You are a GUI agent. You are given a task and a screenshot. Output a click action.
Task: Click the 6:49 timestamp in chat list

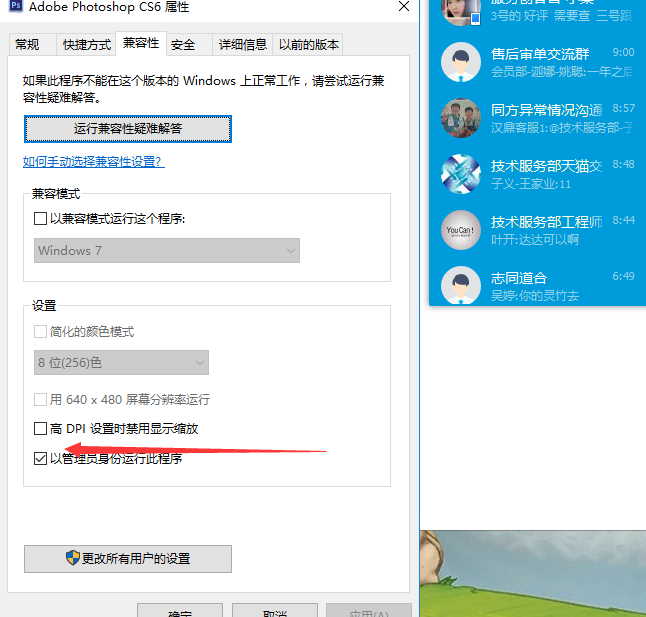623,276
